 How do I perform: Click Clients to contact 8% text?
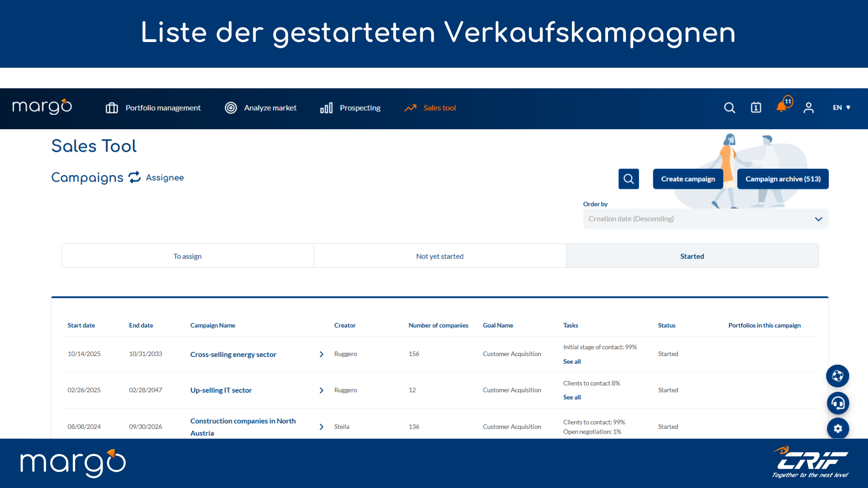coord(591,383)
